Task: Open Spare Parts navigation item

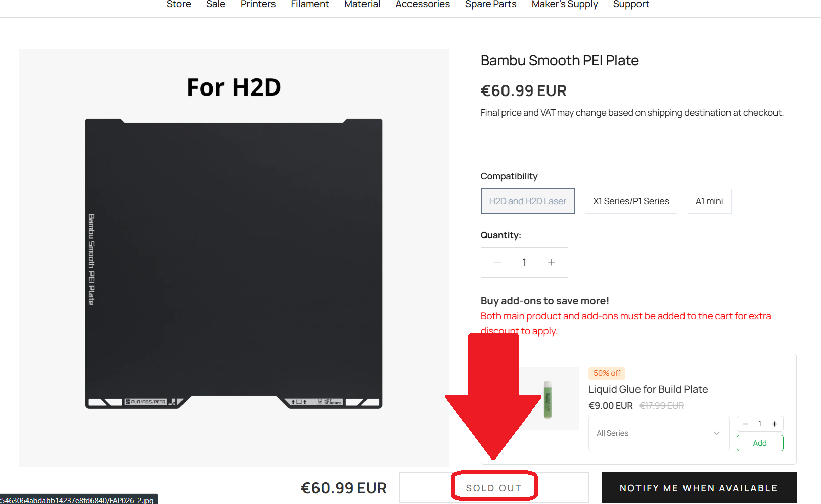Action: [x=490, y=5]
